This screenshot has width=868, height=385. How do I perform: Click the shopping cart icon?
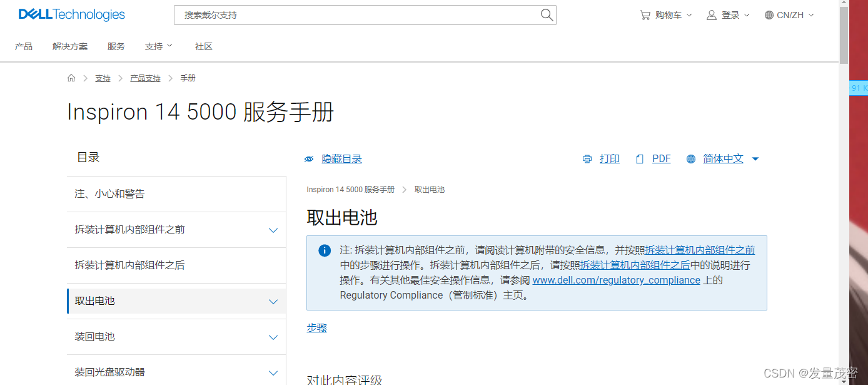[x=645, y=15]
